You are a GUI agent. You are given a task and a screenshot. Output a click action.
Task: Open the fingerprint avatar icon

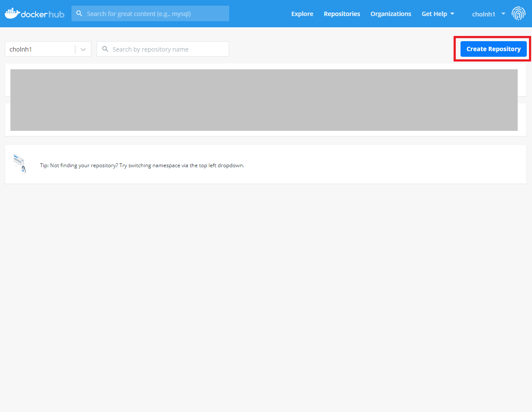(x=519, y=13)
